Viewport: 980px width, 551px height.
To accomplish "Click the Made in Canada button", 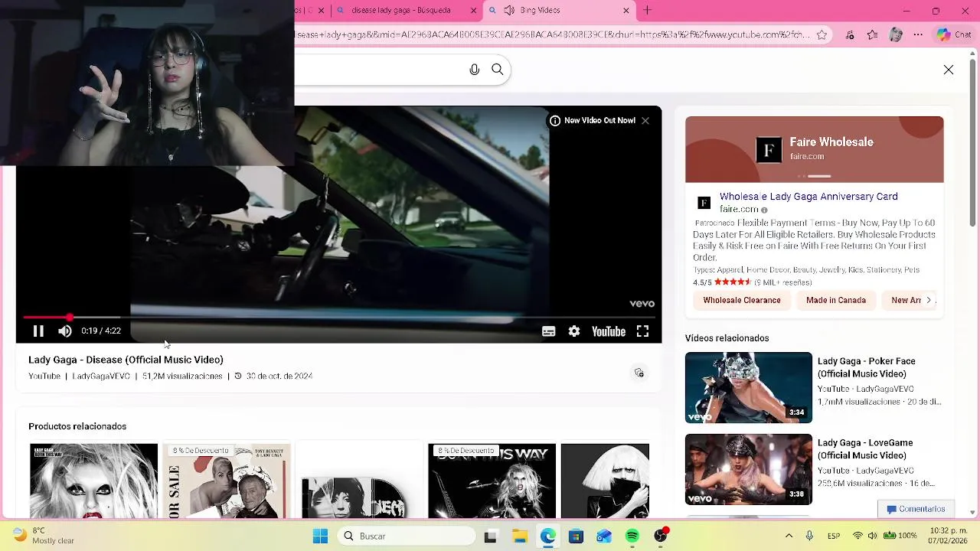I will click(x=836, y=300).
